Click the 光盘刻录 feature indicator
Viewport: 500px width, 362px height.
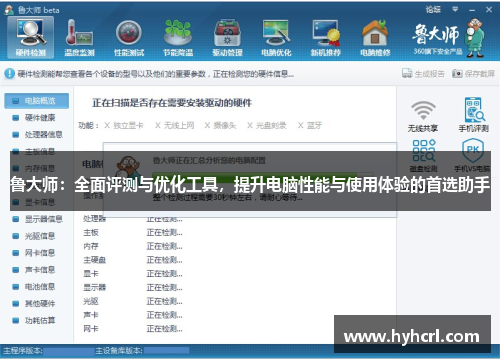267,125
